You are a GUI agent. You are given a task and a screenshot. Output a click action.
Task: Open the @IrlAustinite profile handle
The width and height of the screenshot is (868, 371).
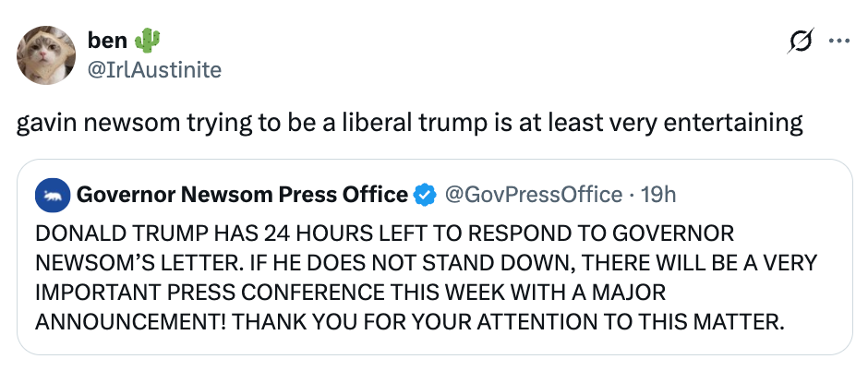[x=153, y=68]
